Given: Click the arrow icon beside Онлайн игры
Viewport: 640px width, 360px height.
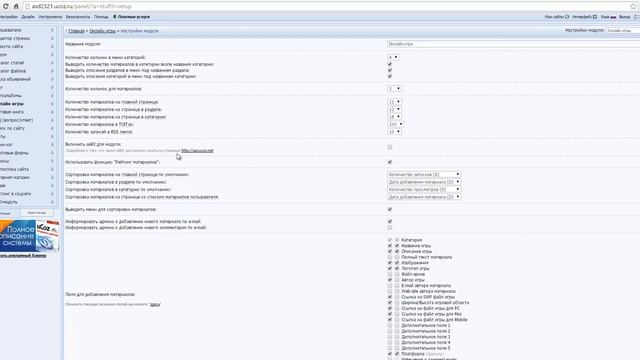Looking at the screenshot, I should coord(52,104).
